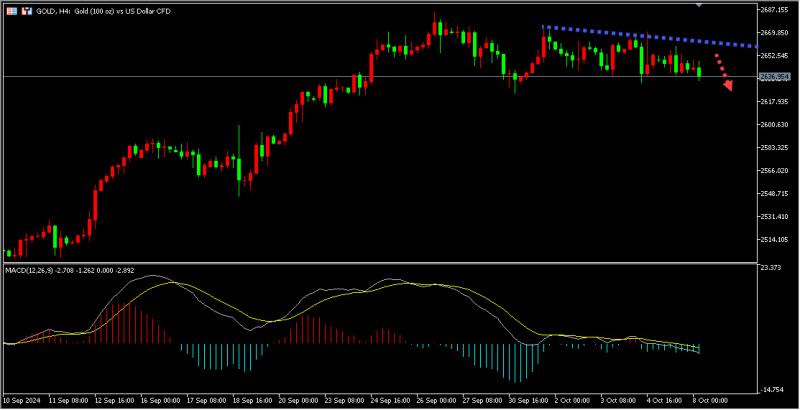Click the 4 Oct 16:00 time label
The image size is (800, 410).
click(x=666, y=401)
